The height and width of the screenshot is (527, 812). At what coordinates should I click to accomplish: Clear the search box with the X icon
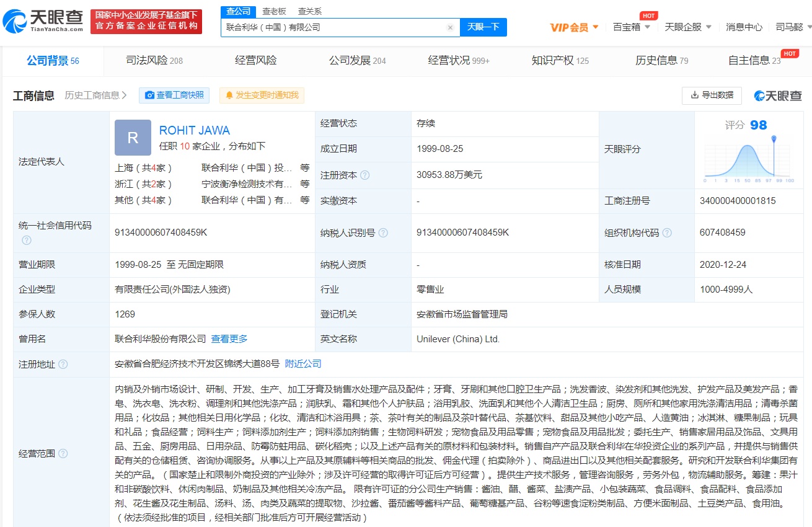450,27
